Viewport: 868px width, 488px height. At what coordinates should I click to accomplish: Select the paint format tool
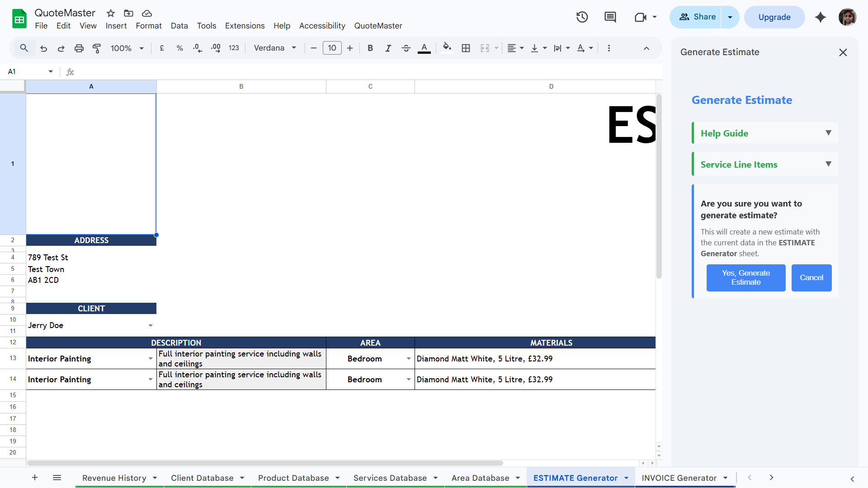(96, 48)
